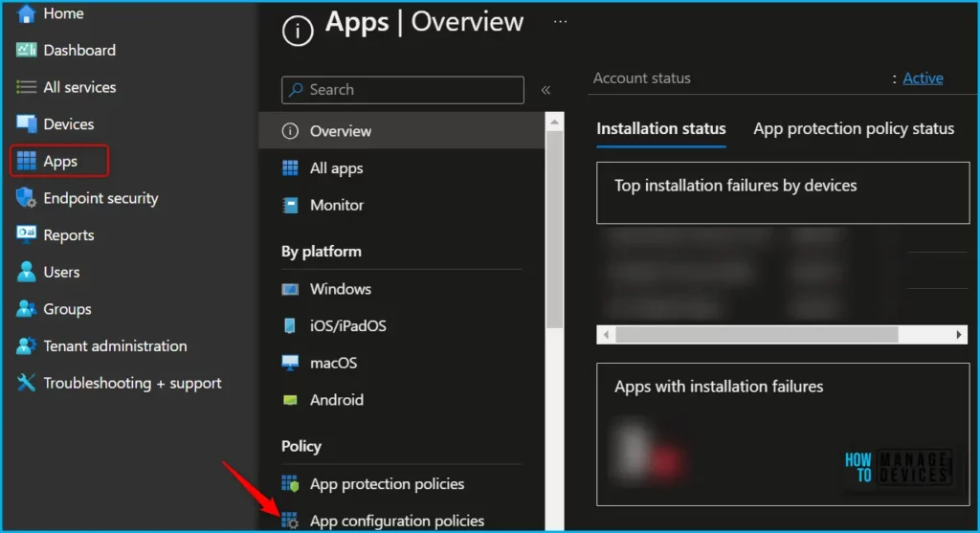
Task: Click the Devices monitor icon
Action: pyautogui.click(x=26, y=123)
